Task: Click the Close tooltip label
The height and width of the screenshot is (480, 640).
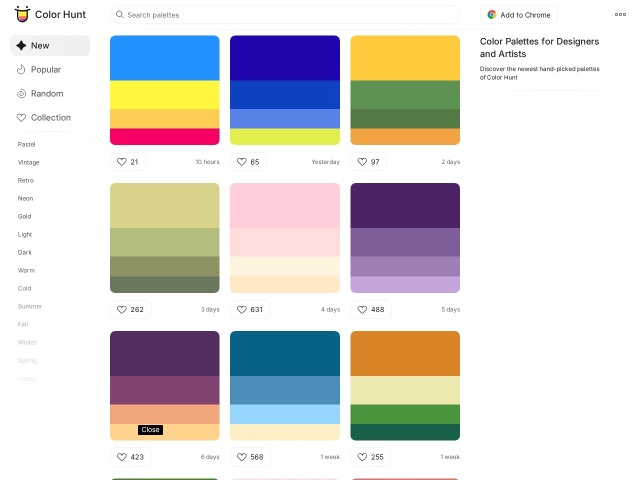Action: pos(150,429)
